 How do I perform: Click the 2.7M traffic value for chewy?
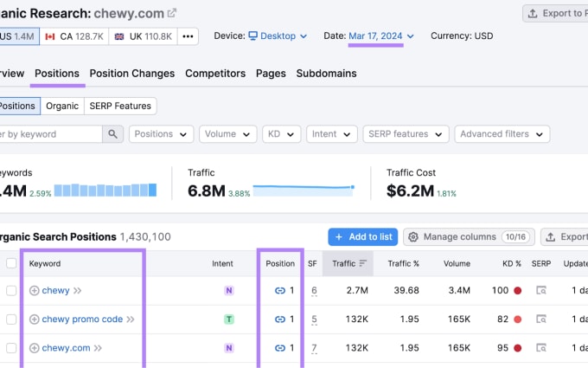pos(357,290)
